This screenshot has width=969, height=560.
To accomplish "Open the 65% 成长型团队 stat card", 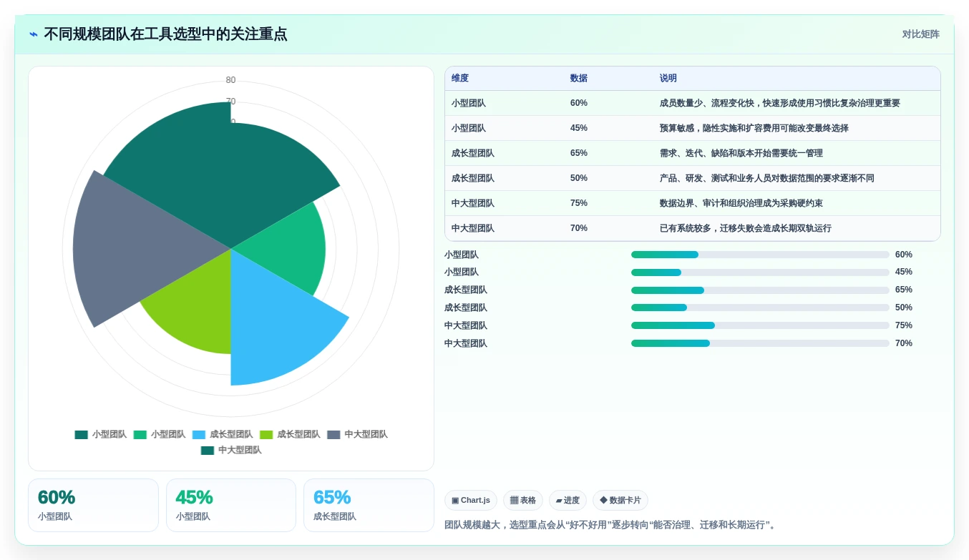I will (369, 505).
